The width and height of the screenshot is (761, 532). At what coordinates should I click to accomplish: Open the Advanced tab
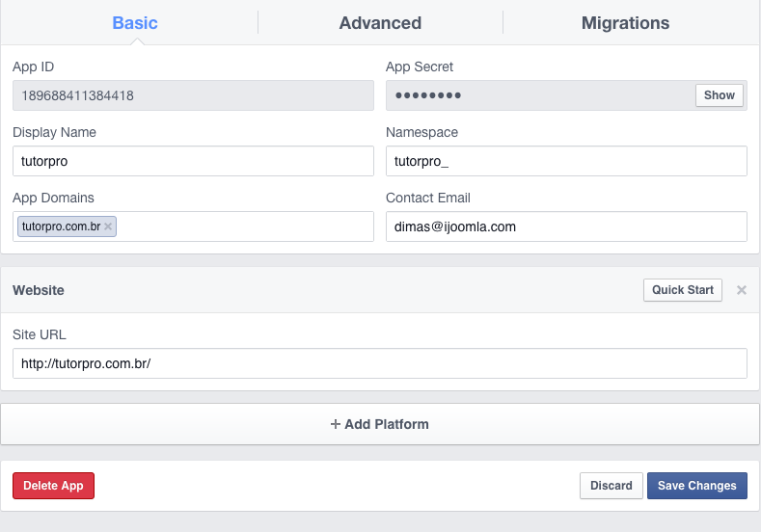[x=380, y=23]
